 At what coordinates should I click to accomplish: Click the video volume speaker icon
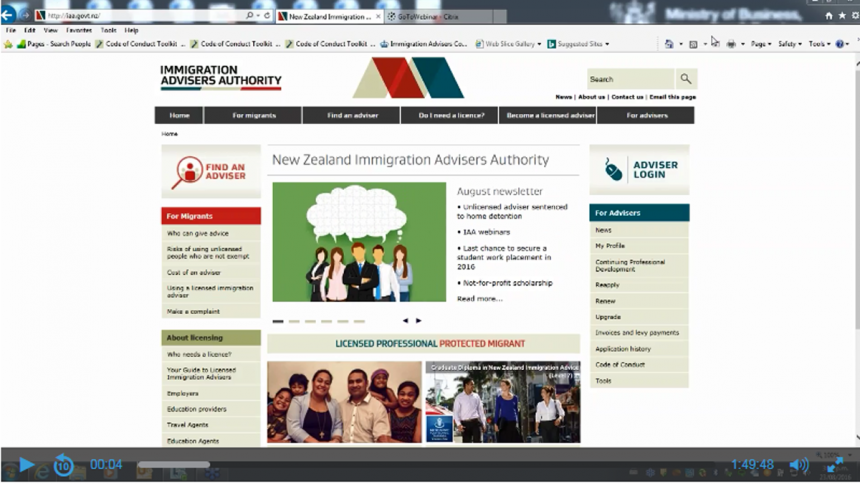[x=799, y=465]
